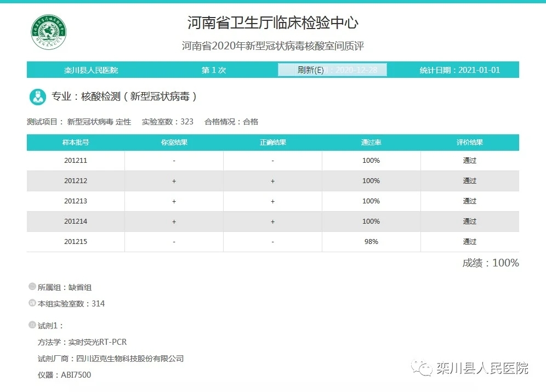Click the 正确结果 column header
Viewport: 546px width, 392px height.
[x=272, y=143]
